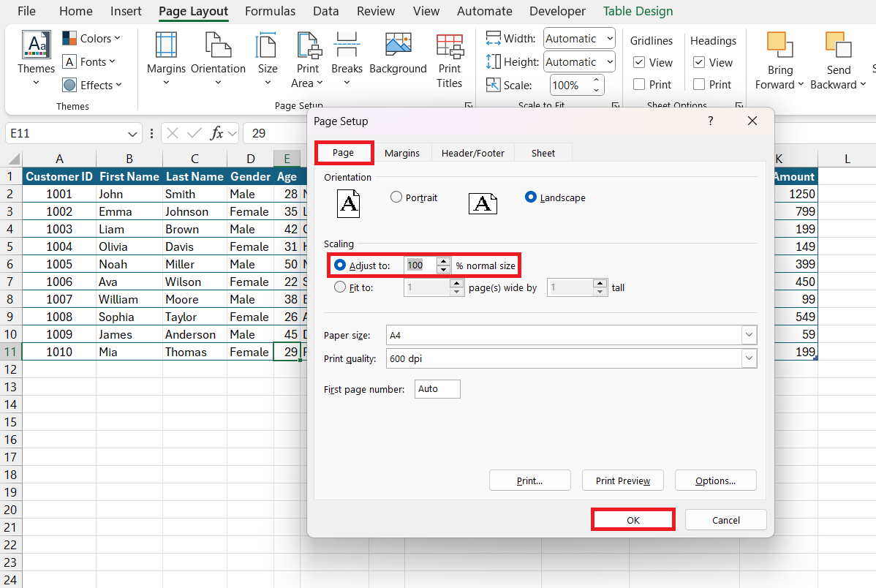
Task: Open the Print quality dropdown
Action: coord(749,358)
